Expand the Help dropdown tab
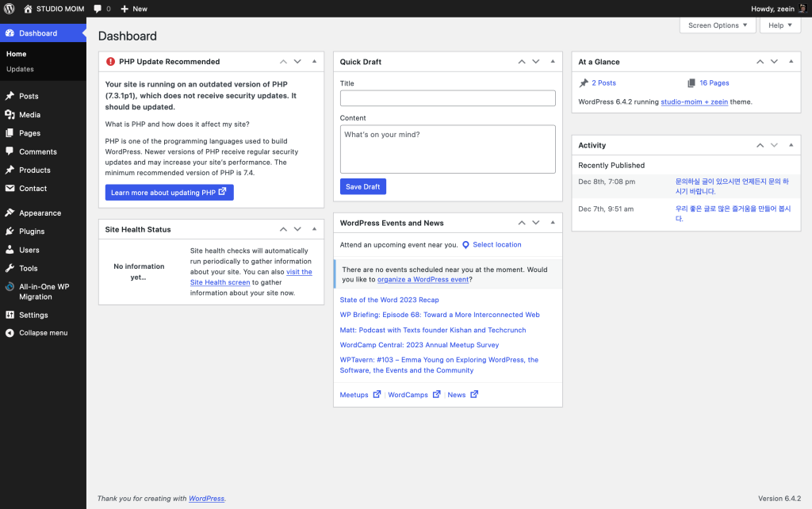812x509 pixels. 780,25
